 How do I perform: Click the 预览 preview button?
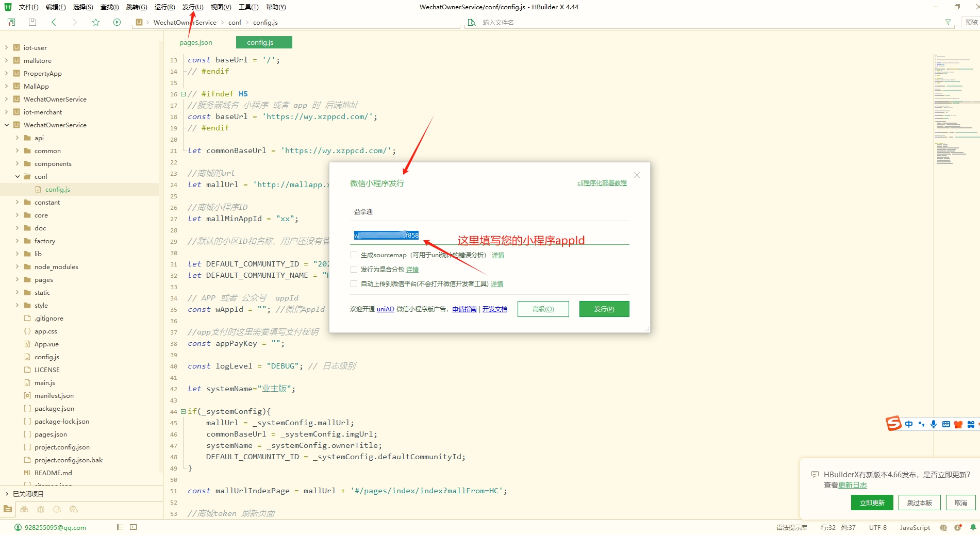[x=971, y=22]
